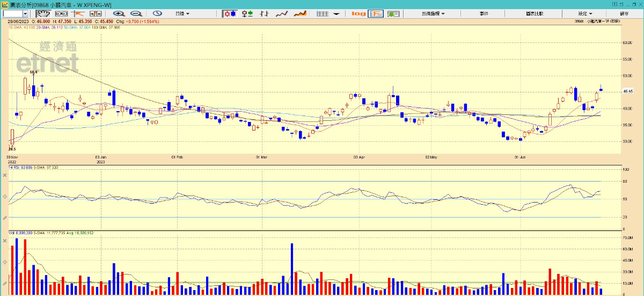Click the zoom out magnifier icon
Viewport: 644px width, 296px height.
tap(136, 13)
